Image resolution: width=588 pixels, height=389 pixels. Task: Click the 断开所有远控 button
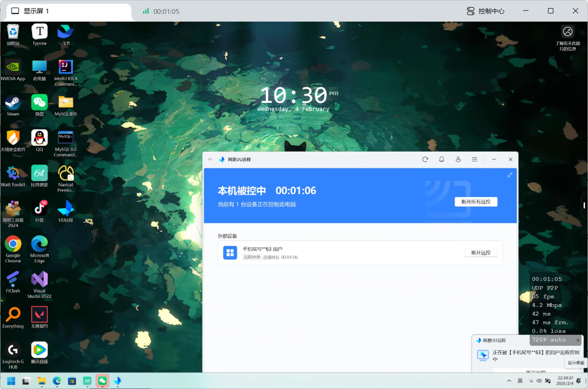476,202
